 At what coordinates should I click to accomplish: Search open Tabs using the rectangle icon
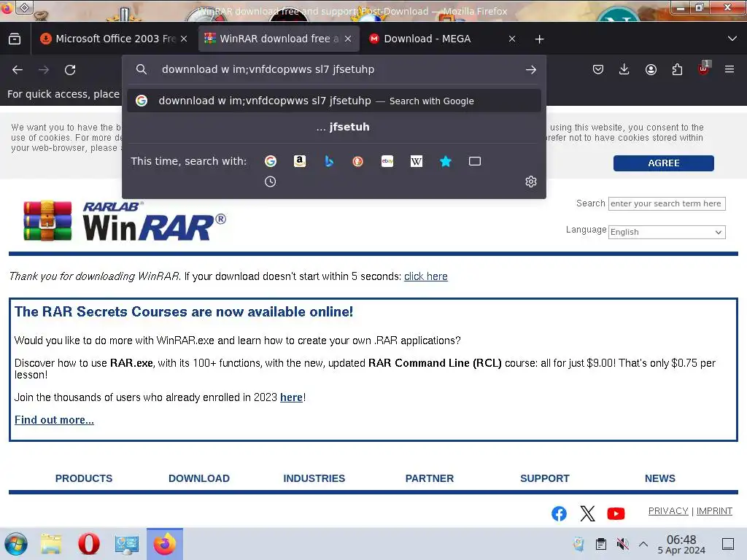tap(475, 161)
